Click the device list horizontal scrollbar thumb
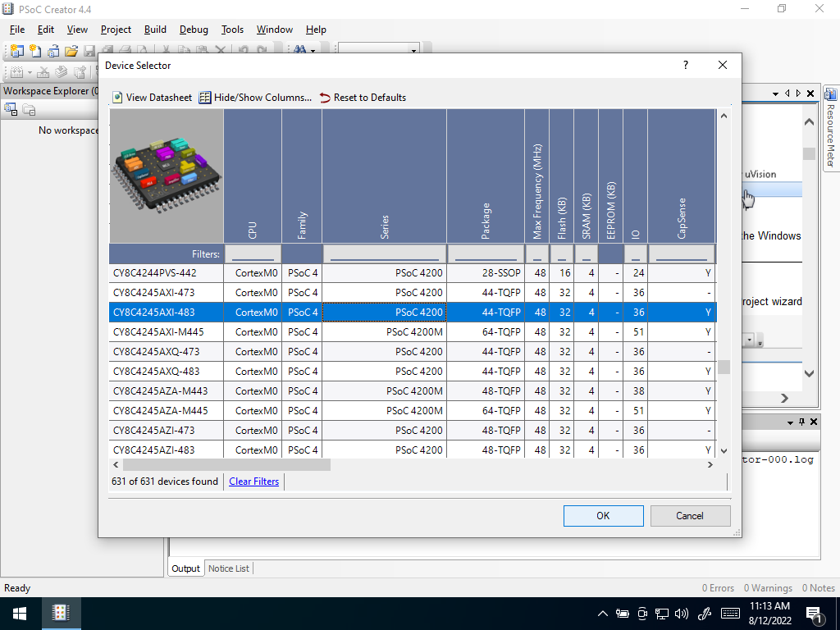840x630 pixels. pyautogui.click(x=226, y=464)
